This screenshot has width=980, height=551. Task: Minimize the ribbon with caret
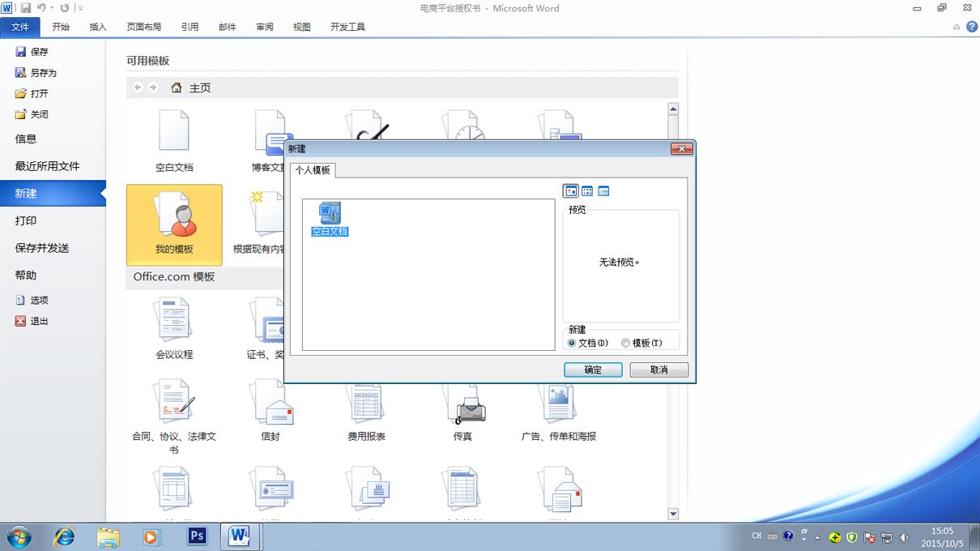957,27
